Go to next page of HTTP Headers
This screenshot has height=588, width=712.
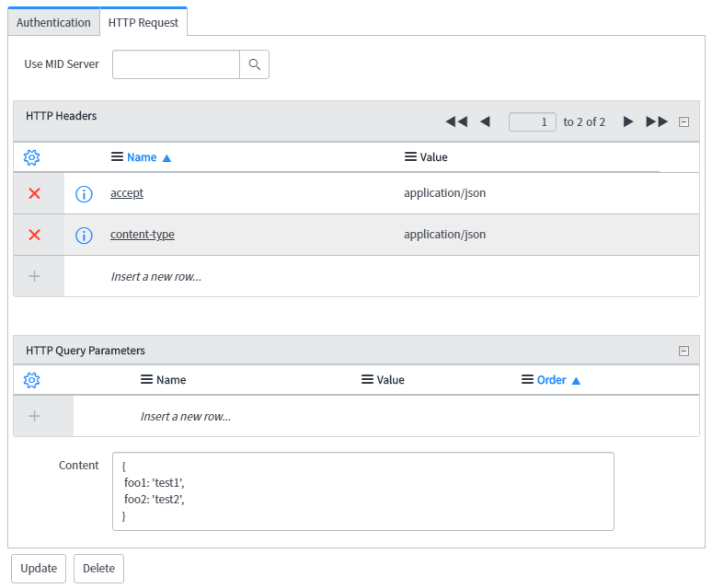tap(628, 121)
